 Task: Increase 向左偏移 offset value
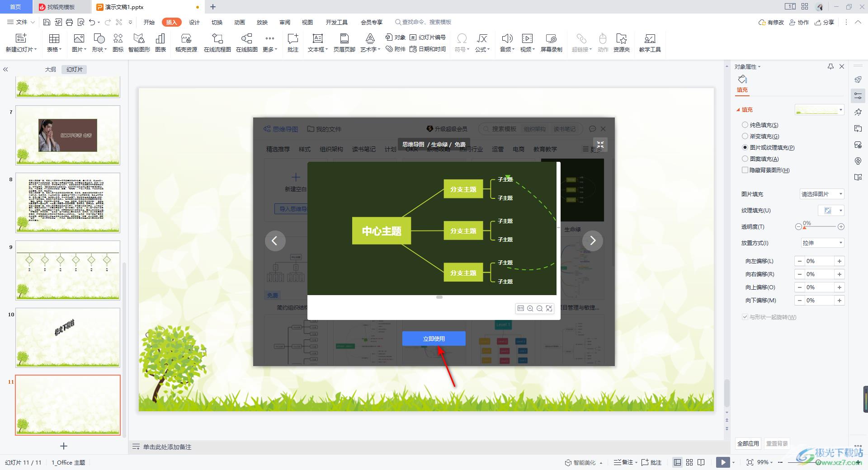coord(840,261)
